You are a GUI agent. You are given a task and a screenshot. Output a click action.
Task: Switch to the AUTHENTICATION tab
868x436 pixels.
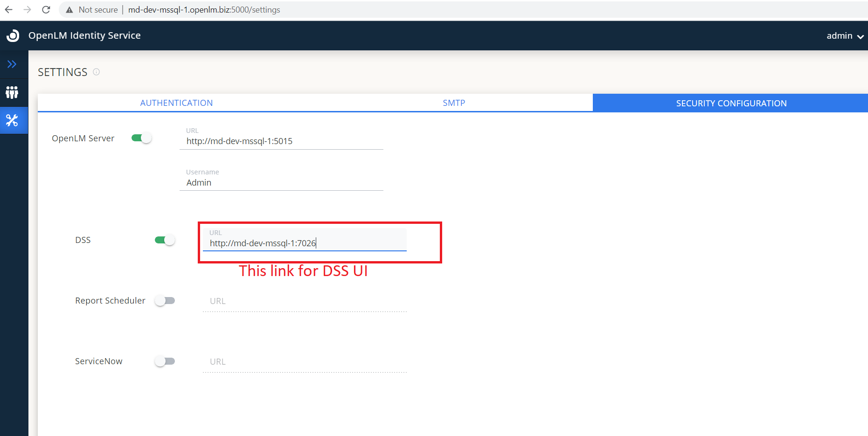point(176,103)
